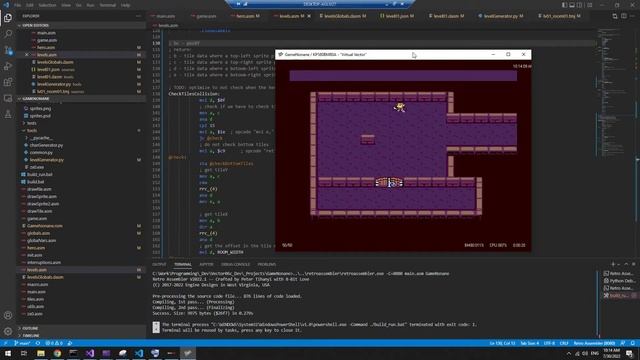Select the Problems panel tab
This screenshot has width=640, height=360.
pos(267,264)
